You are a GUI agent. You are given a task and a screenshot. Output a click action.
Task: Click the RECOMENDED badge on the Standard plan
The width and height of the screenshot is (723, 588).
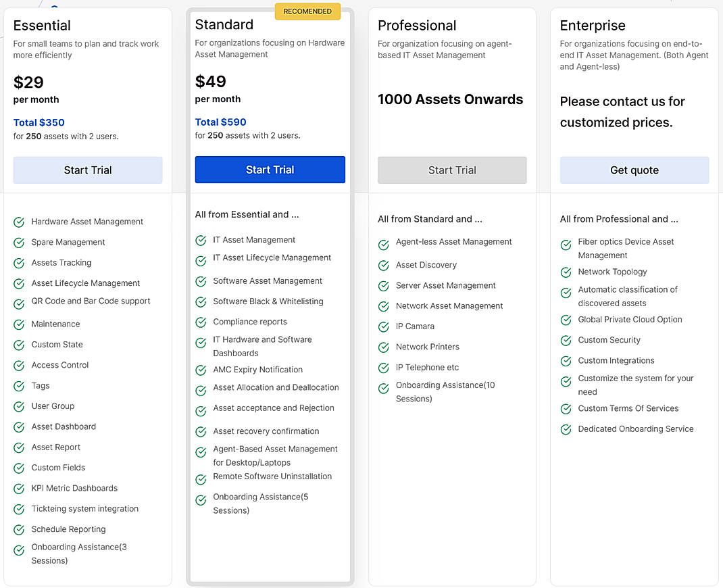[307, 11]
